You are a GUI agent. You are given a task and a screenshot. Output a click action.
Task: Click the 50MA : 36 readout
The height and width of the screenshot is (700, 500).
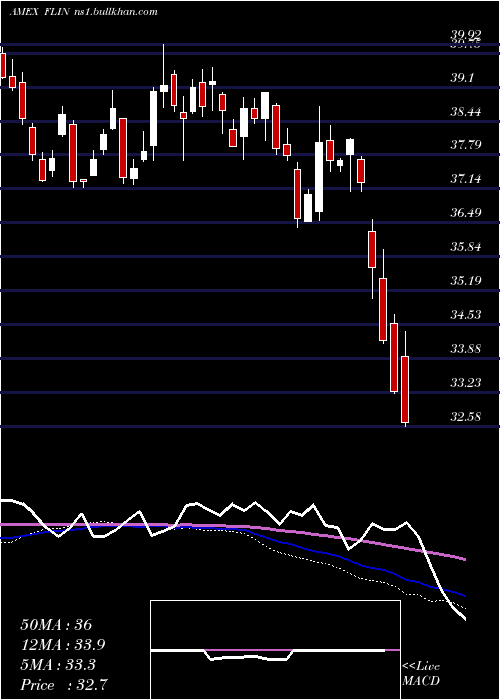point(56,625)
